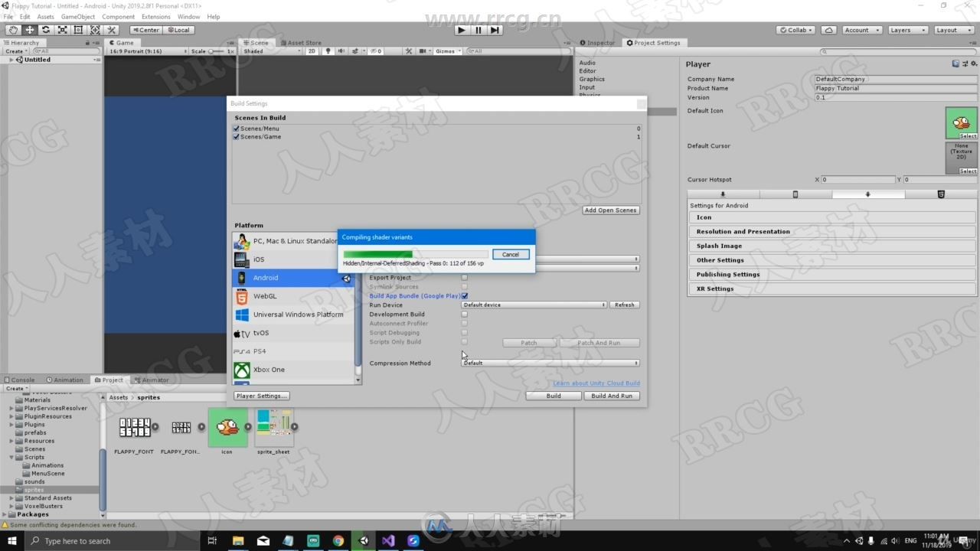Expand the Standard Assets folder

pos(11,498)
